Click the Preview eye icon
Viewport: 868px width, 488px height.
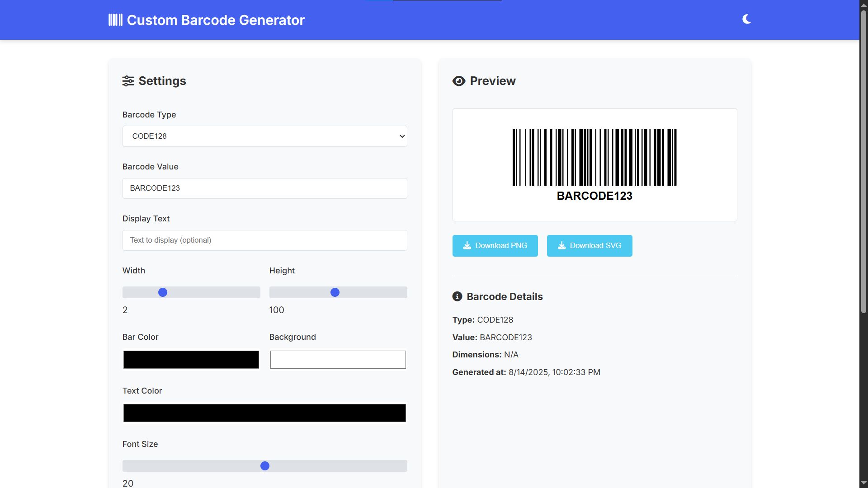click(459, 81)
